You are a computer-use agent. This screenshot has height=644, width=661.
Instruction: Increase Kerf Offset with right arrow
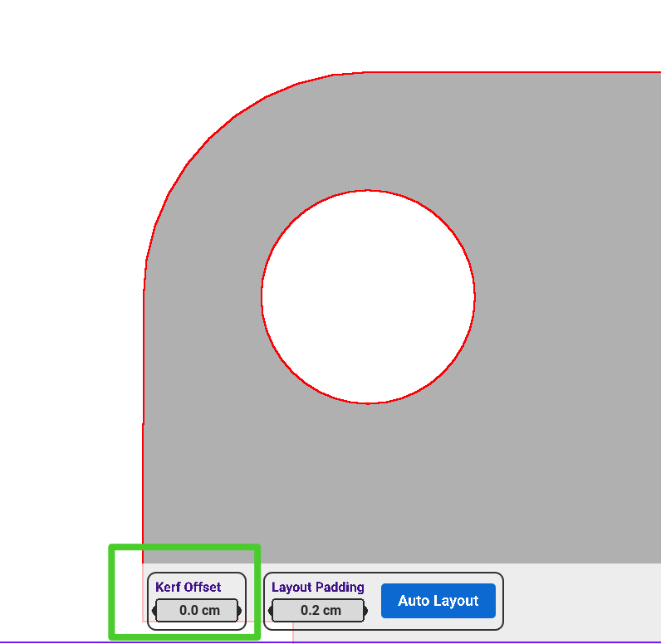[x=240, y=611]
